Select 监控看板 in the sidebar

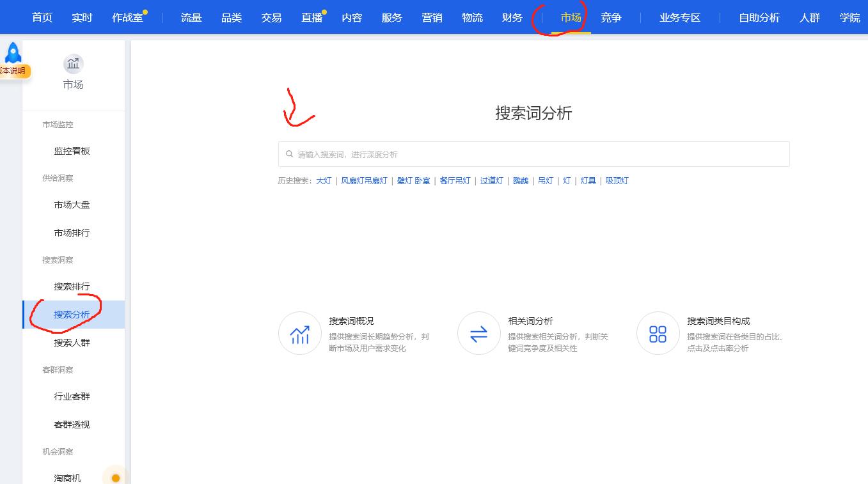pyautogui.click(x=72, y=150)
